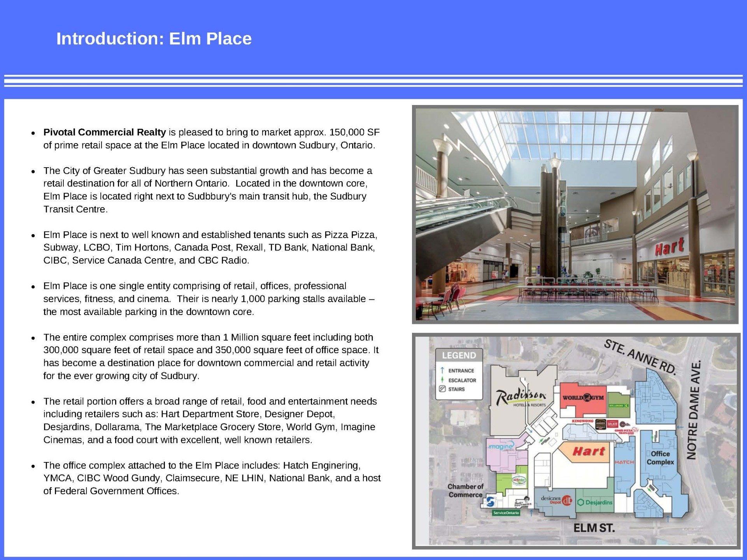
Task: Click the Designer Depot logo on map
Action: tap(556, 500)
